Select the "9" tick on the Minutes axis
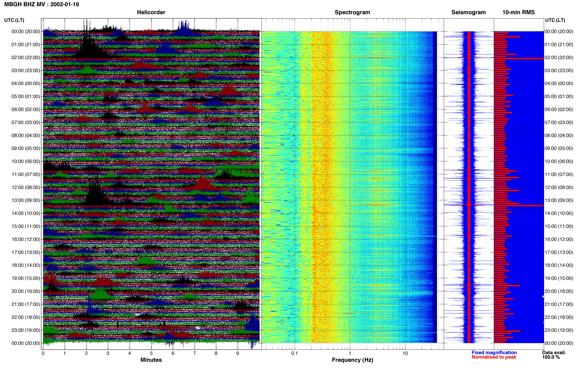Screen dimensions: 588x368 (x=238, y=353)
